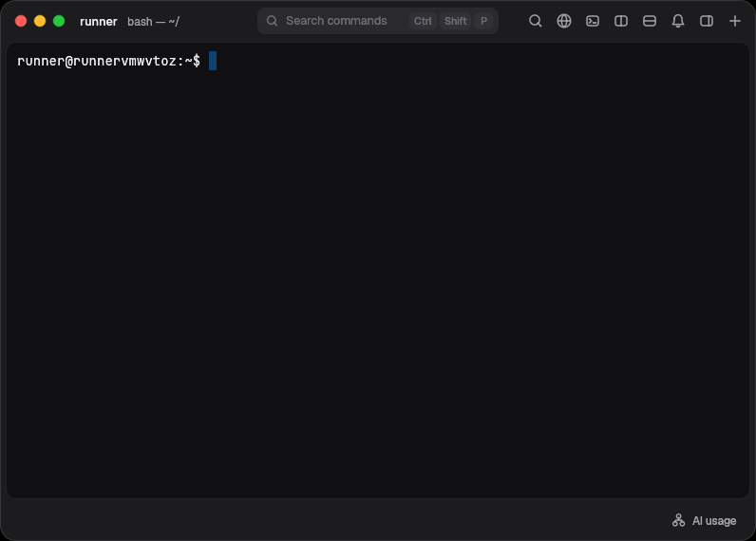The width and height of the screenshot is (756, 541).
Task: Click the Search commands field
Action: [x=377, y=21]
